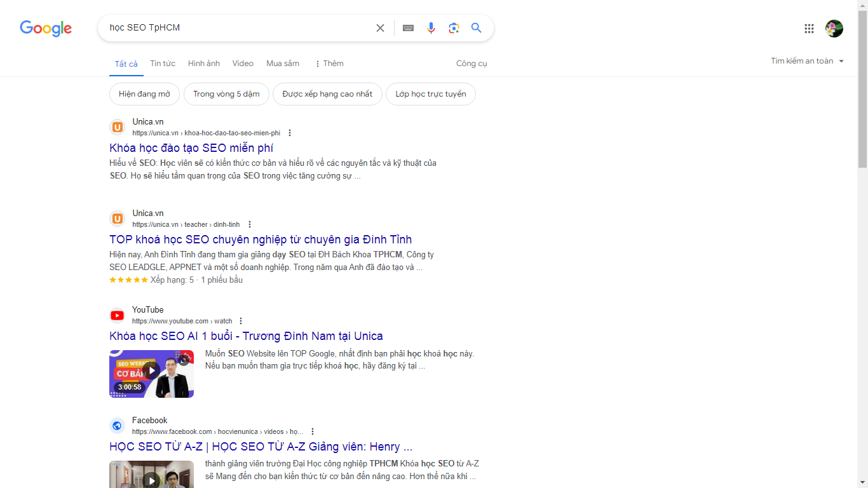Open Tìm kiếm an toàn dropdown
868x488 pixels.
[x=808, y=61]
